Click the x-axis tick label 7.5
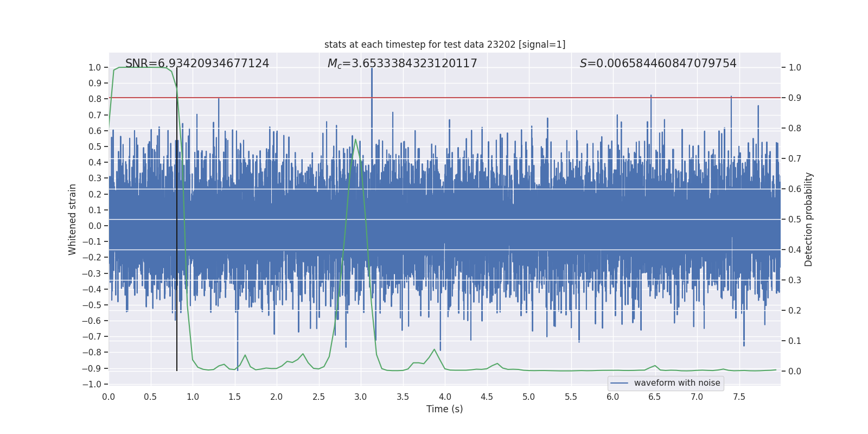868x434 pixels. [739, 397]
